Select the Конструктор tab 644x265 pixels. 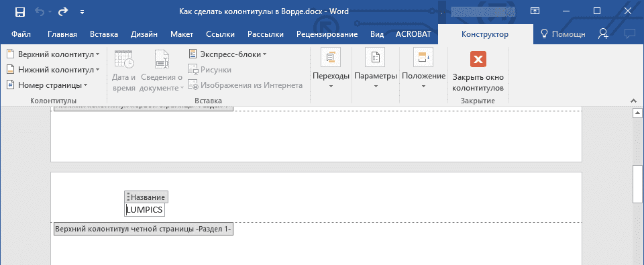point(484,34)
